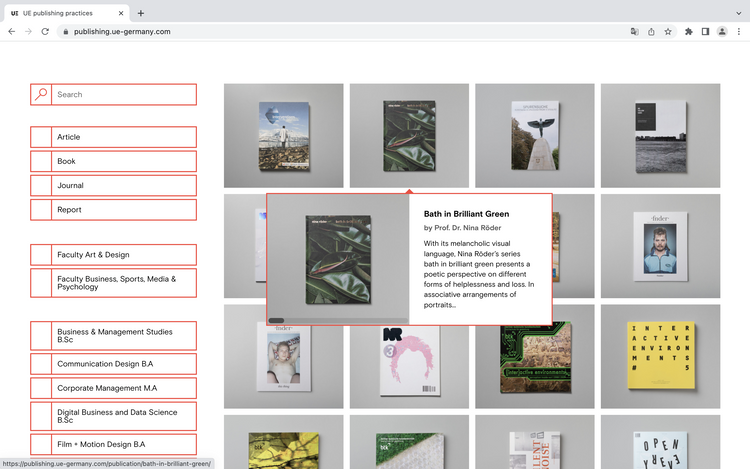Check the Article filter checkbox
The width and height of the screenshot is (750, 469).
(x=41, y=137)
